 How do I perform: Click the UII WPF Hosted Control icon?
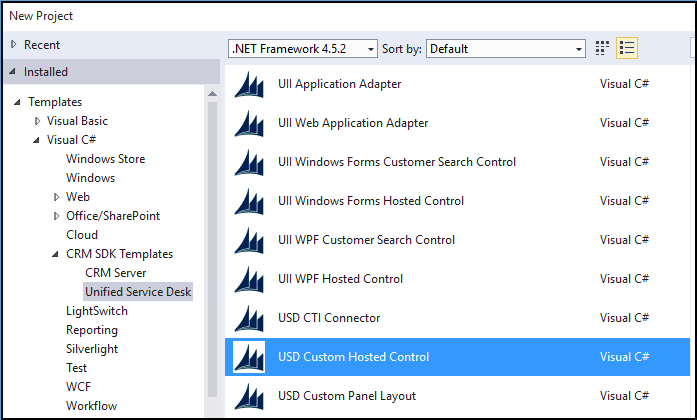click(249, 280)
